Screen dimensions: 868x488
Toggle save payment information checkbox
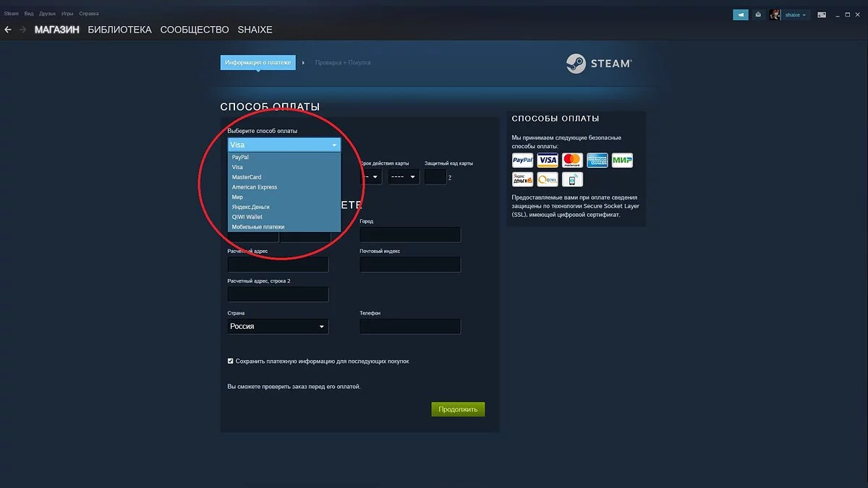(230, 361)
